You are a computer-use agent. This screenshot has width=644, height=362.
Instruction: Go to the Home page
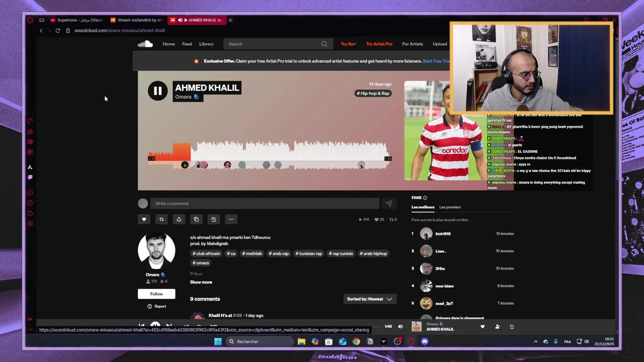click(169, 44)
